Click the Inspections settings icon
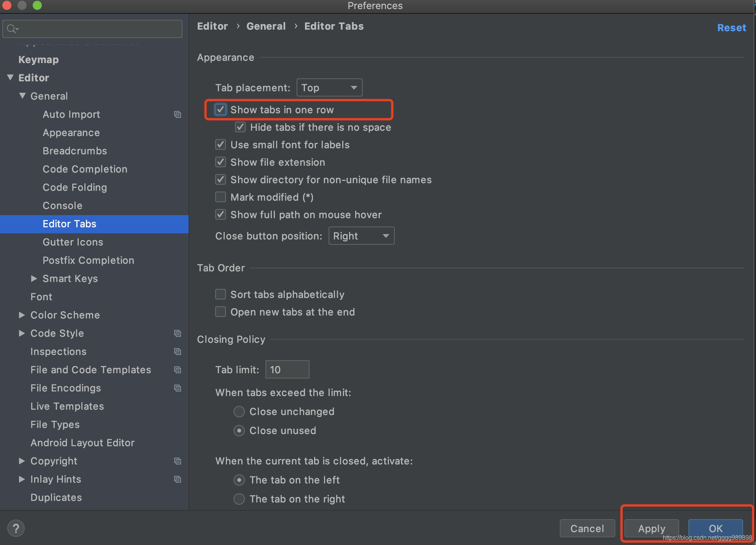756x545 pixels. pos(177,352)
